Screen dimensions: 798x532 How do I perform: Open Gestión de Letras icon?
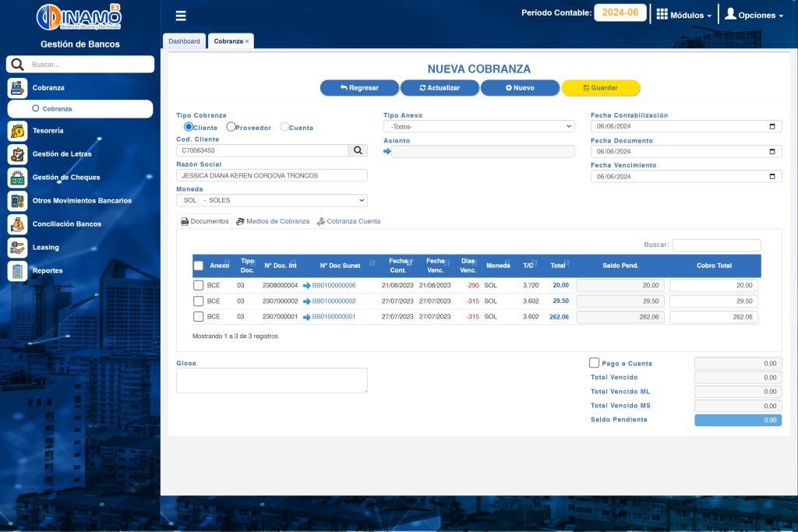17,154
